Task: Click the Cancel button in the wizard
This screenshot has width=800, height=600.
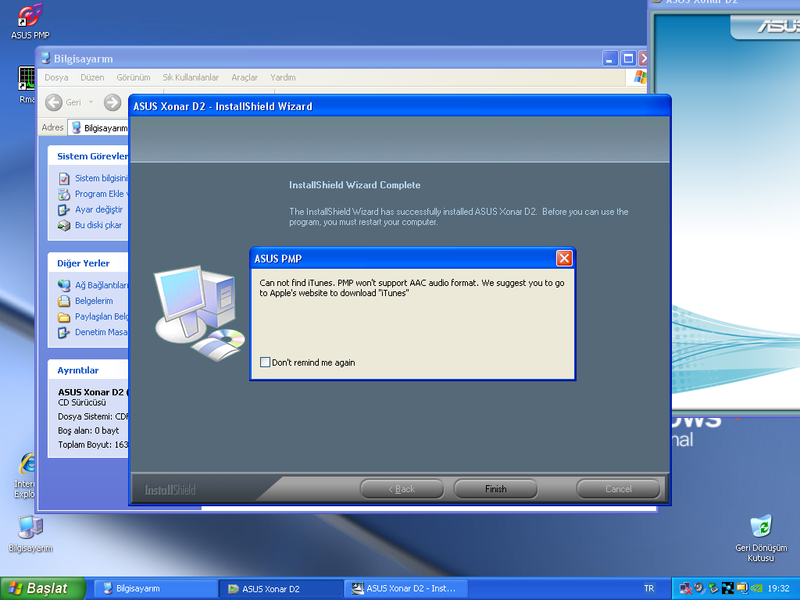Action: pos(618,489)
